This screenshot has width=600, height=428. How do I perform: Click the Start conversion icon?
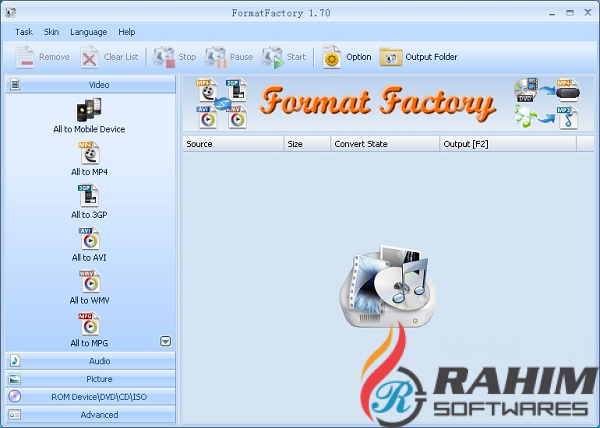272,57
